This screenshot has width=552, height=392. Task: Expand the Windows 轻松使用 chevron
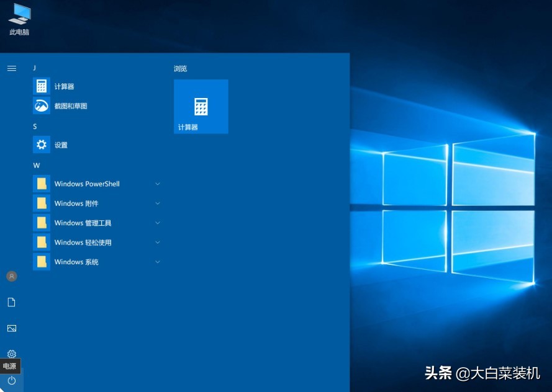(158, 243)
